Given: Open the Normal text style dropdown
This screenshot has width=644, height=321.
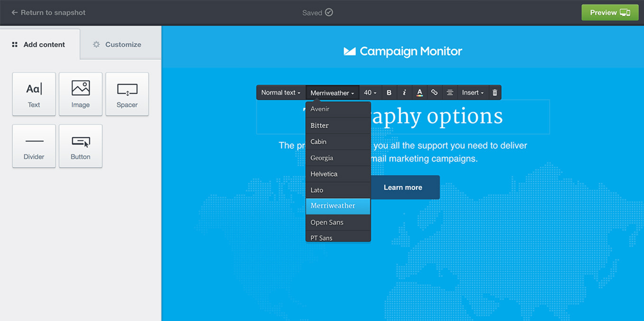Looking at the screenshot, I should (281, 93).
